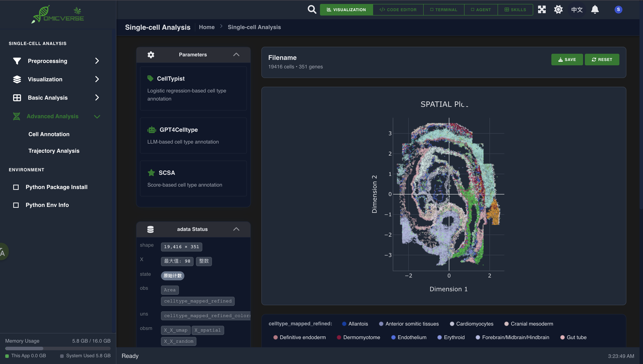Screen dimensions: 643x364
Task: Click the search magnifier icon
Action: coord(312,9)
